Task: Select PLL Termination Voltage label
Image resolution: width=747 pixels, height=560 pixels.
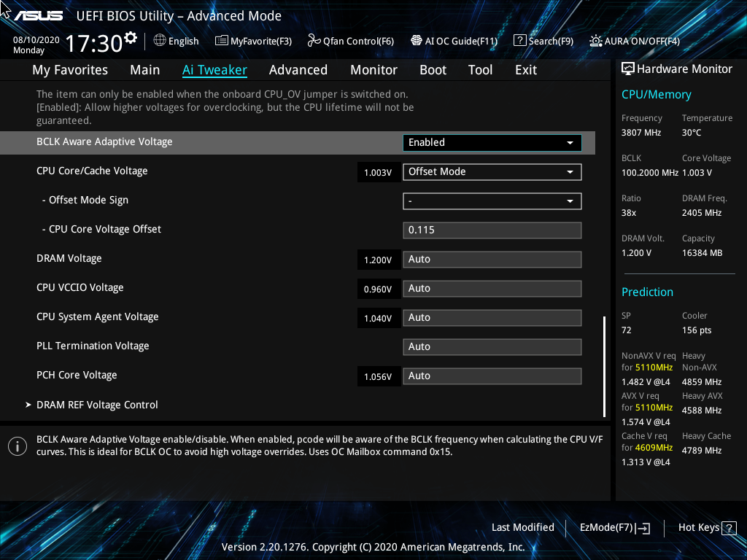Action: [93, 346]
